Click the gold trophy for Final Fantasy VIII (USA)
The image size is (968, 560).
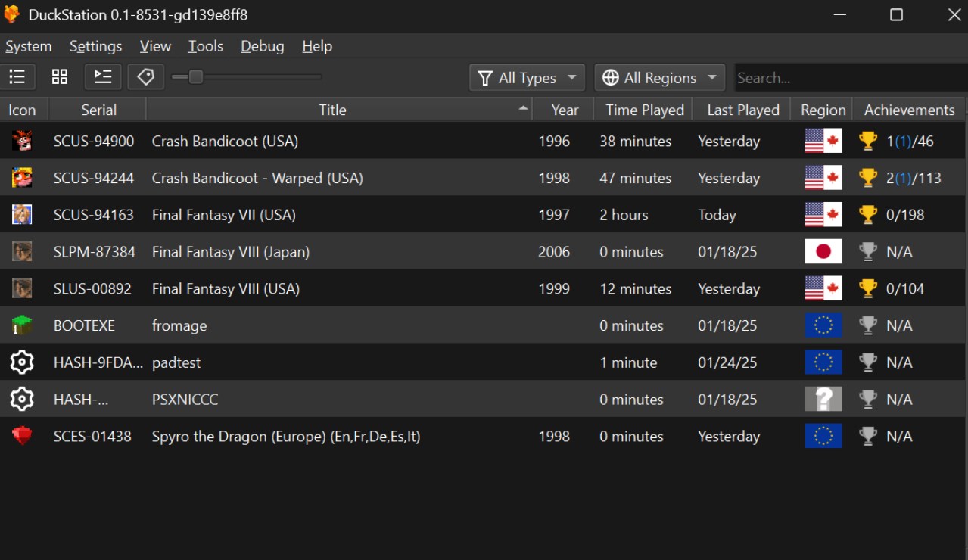[x=868, y=288]
